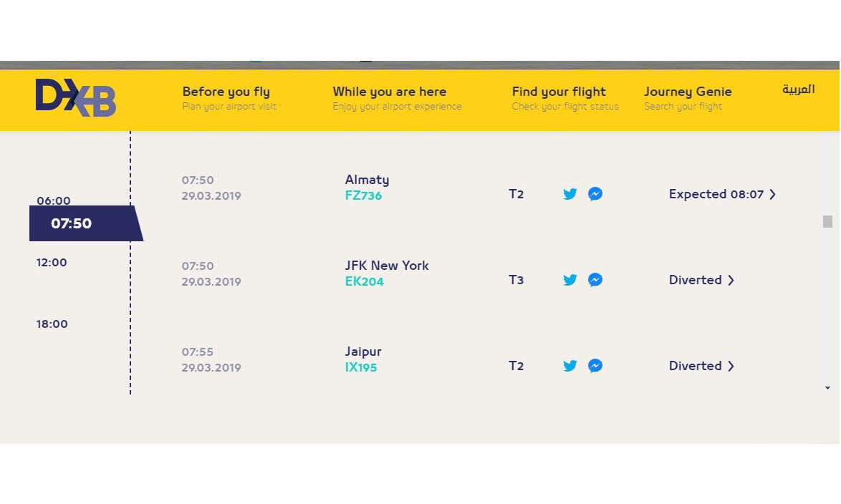This screenshot has height=504, width=841.
Task: Switch site language to Arabic
Action: point(798,90)
